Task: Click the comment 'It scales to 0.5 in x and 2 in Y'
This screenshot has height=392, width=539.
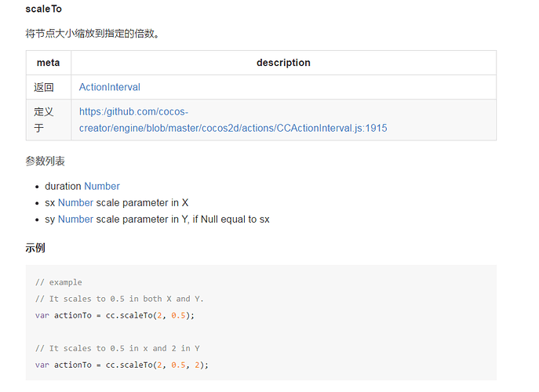Action: 119,348
